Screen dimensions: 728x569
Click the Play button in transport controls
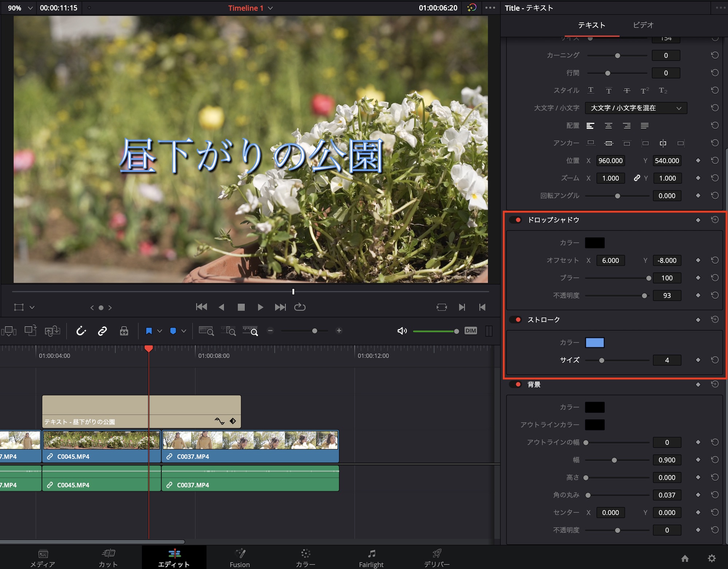tap(260, 307)
